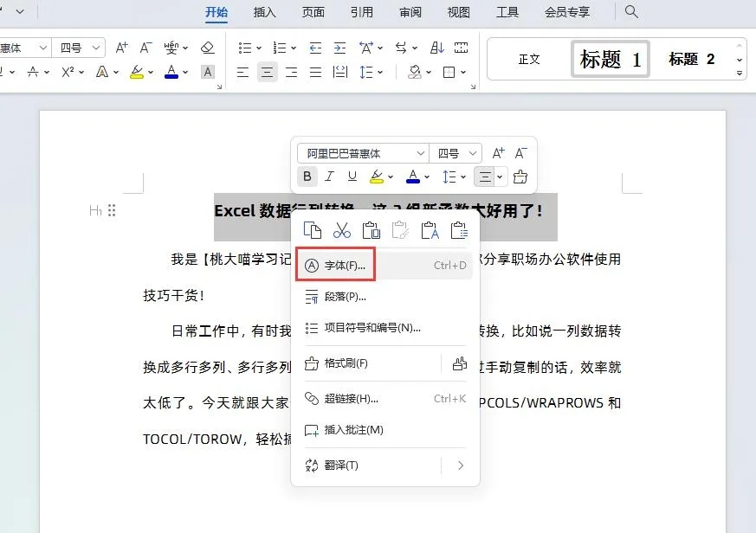Apply strikethrough from the ribbon
This screenshot has width=756, height=533.
(x=33, y=72)
